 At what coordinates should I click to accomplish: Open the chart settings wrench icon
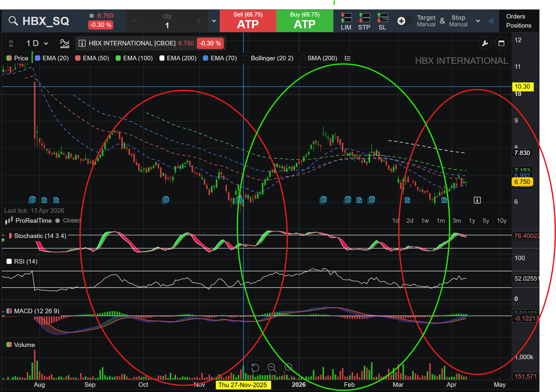pos(485,43)
